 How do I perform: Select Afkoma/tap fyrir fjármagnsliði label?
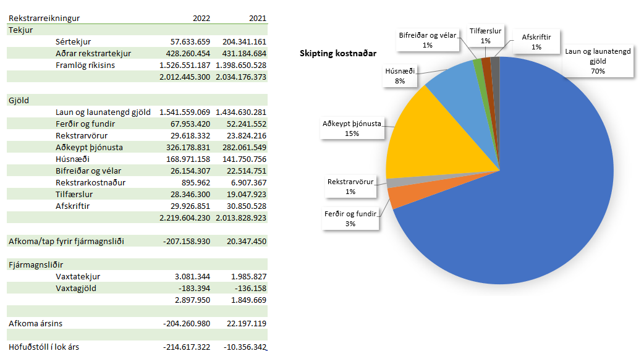coord(66,242)
